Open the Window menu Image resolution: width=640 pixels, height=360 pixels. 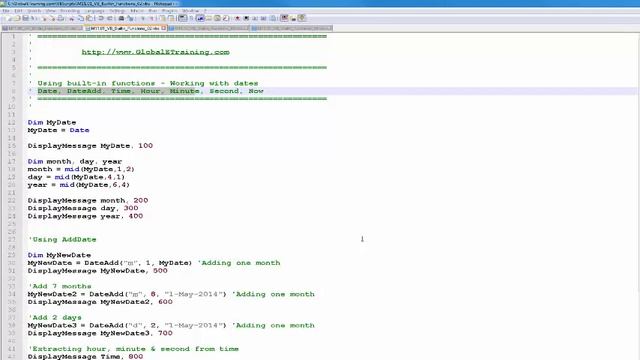pos(190,11)
